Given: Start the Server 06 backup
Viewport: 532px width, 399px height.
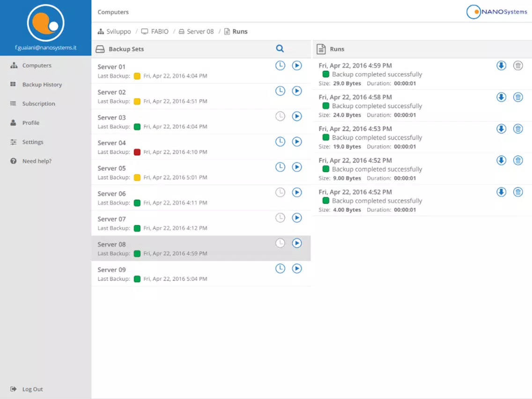Looking at the screenshot, I should tap(297, 192).
